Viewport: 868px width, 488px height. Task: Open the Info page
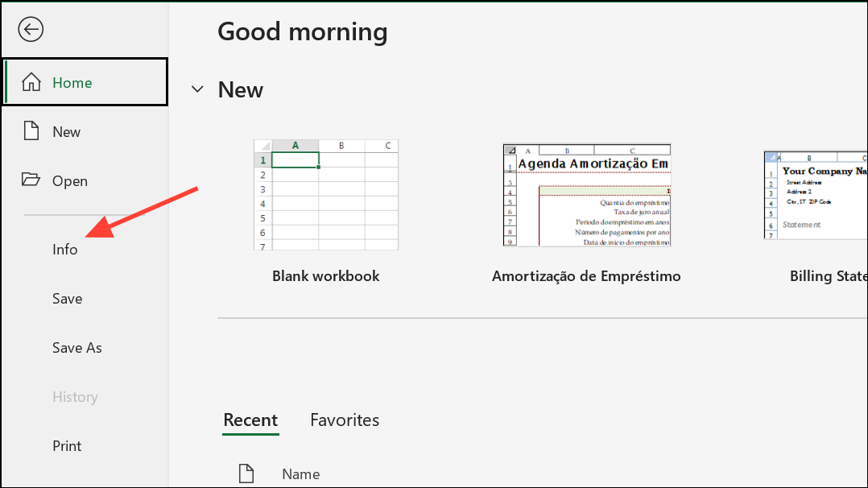tap(64, 249)
